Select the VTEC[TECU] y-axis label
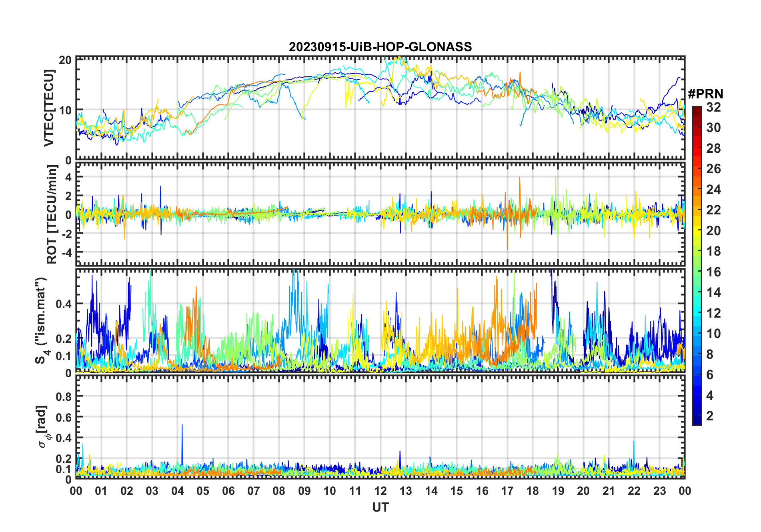Image resolution: width=761 pixels, height=532 pixels. (49, 108)
